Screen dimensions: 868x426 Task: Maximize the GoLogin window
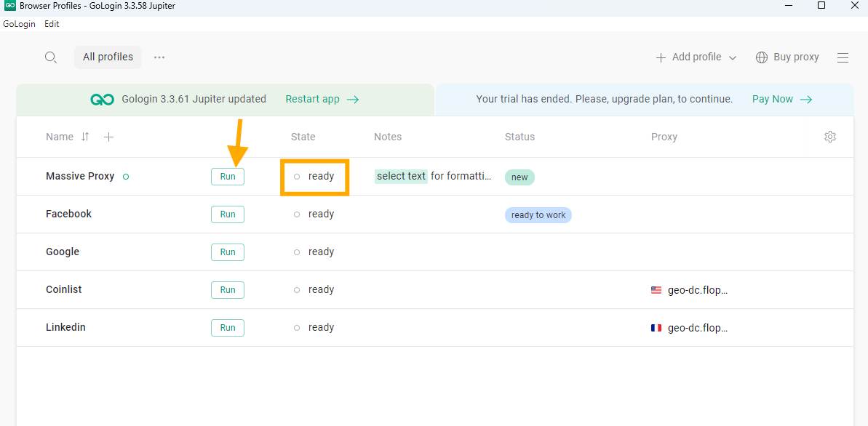point(821,6)
